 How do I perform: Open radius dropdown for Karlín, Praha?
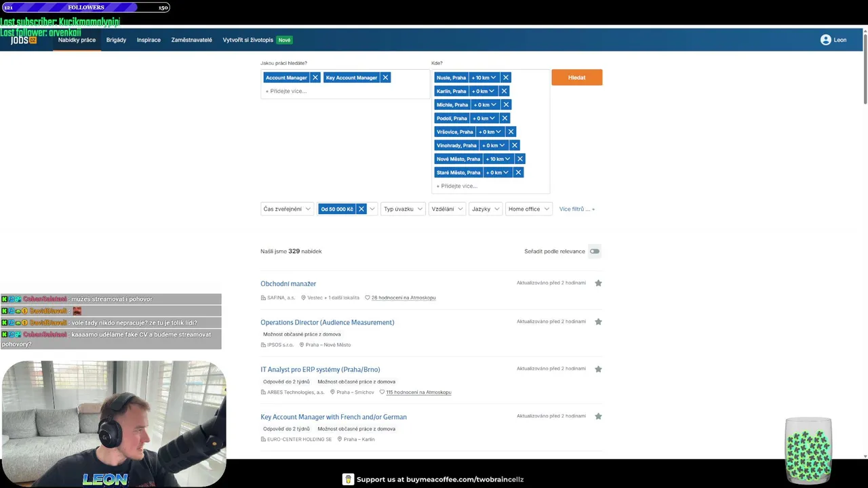(483, 91)
